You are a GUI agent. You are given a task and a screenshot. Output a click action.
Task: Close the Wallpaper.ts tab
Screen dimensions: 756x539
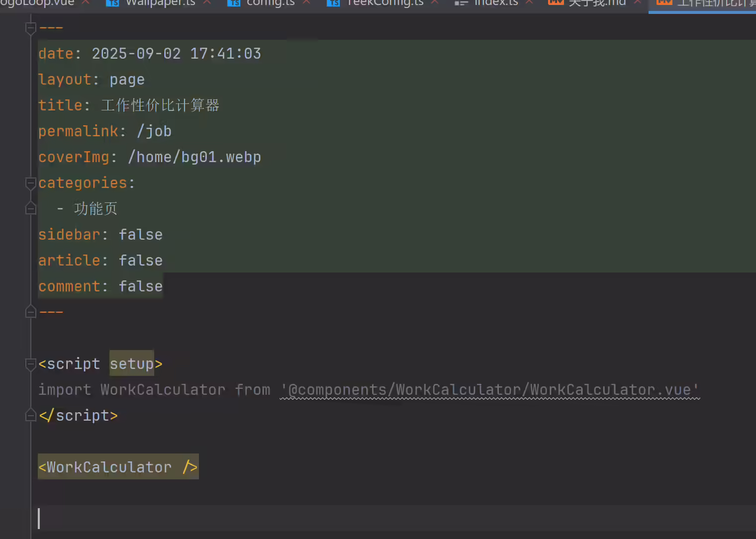point(207,2)
